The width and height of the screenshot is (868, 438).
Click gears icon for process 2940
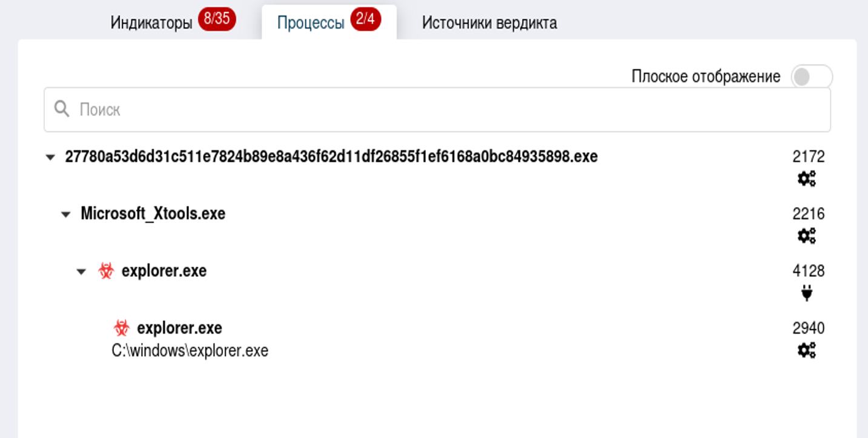pyautogui.click(x=806, y=350)
